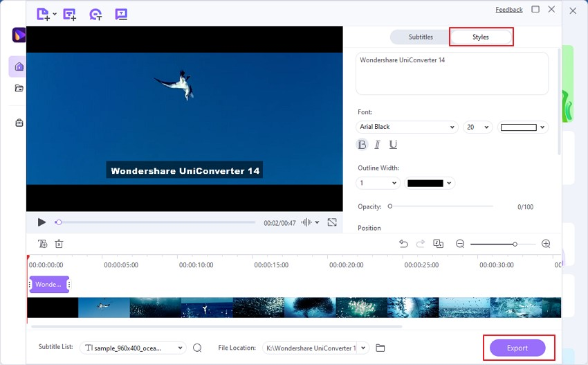
Task: Open the font size 20 dropdown
Action: click(x=477, y=127)
